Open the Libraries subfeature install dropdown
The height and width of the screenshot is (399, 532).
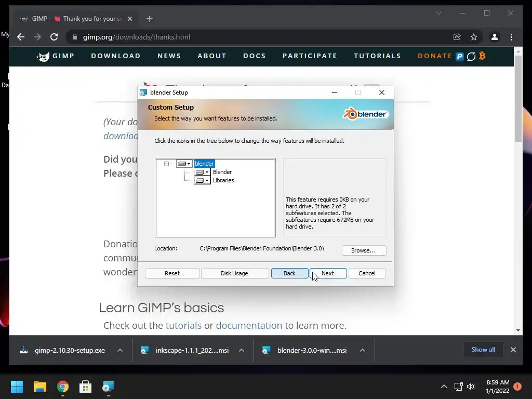point(203,180)
